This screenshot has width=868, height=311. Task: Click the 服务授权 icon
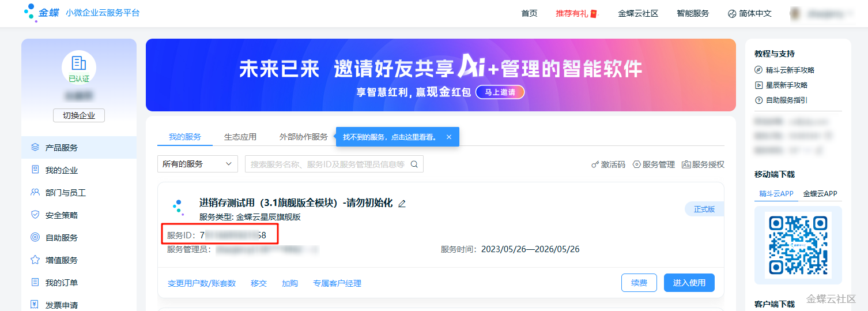[686, 164]
